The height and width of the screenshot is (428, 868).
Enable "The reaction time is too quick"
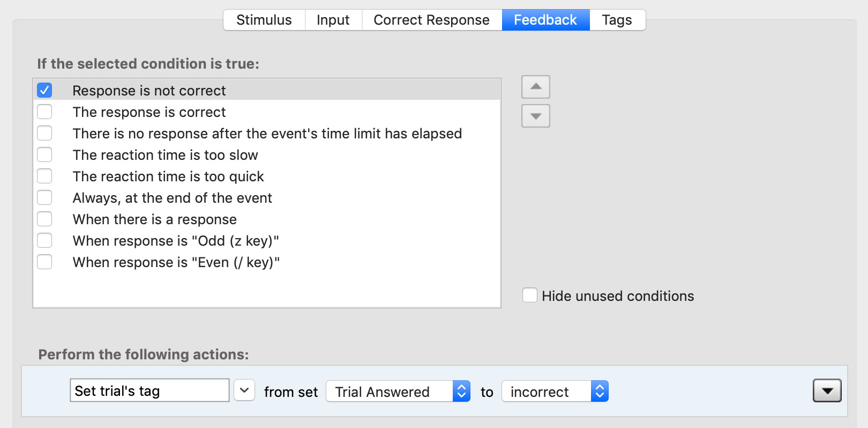[x=44, y=176]
